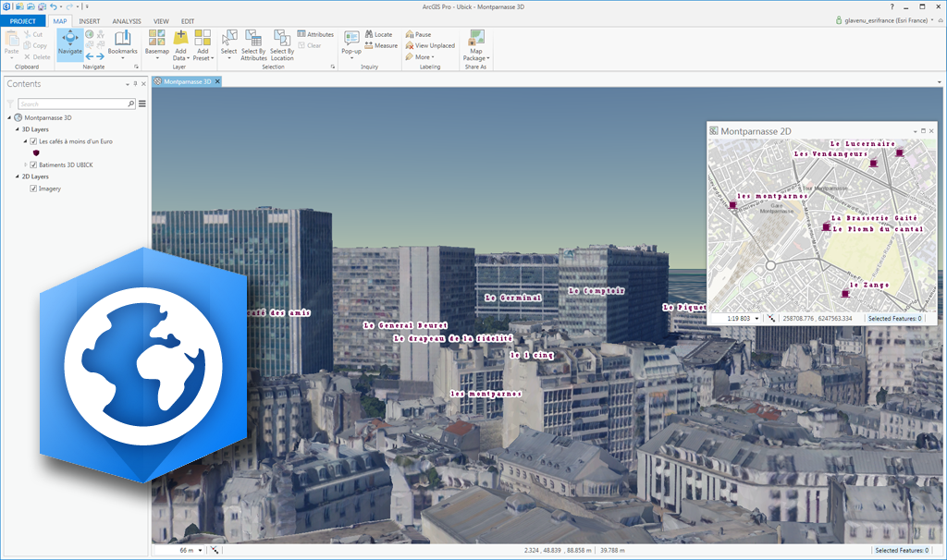Close the Montparnasse 3D view tab

[217, 81]
